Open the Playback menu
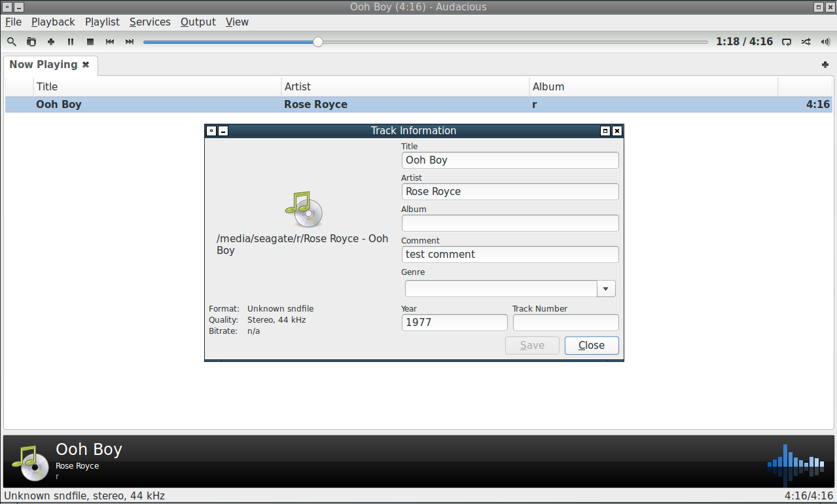Image resolution: width=837 pixels, height=504 pixels. tap(53, 22)
